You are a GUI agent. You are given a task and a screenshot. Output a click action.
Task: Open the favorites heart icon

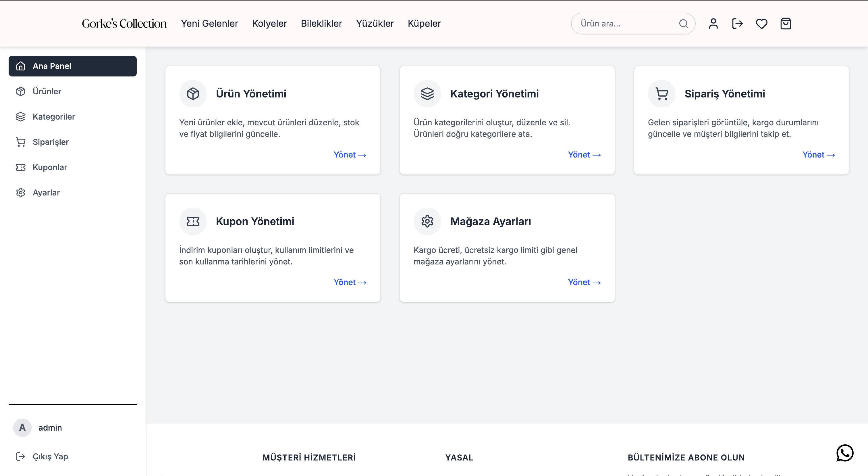click(761, 24)
